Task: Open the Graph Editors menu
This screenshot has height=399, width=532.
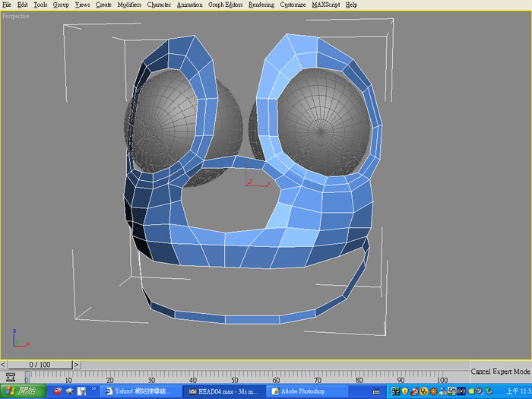Action: pos(225,5)
